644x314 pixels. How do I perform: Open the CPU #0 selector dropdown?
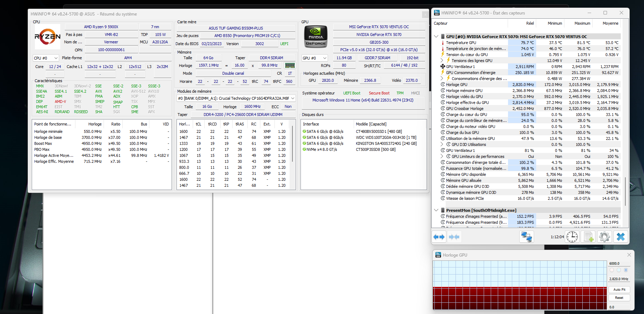coord(46,58)
